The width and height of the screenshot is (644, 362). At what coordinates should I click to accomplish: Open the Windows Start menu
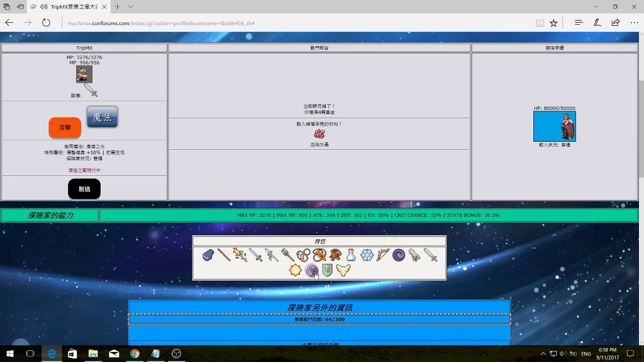tap(10, 353)
